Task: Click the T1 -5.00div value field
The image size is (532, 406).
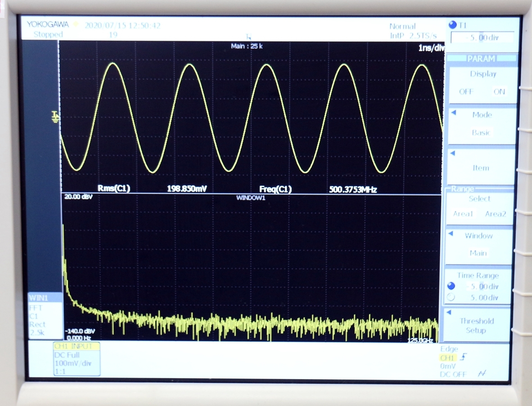Action: pyautogui.click(x=482, y=38)
